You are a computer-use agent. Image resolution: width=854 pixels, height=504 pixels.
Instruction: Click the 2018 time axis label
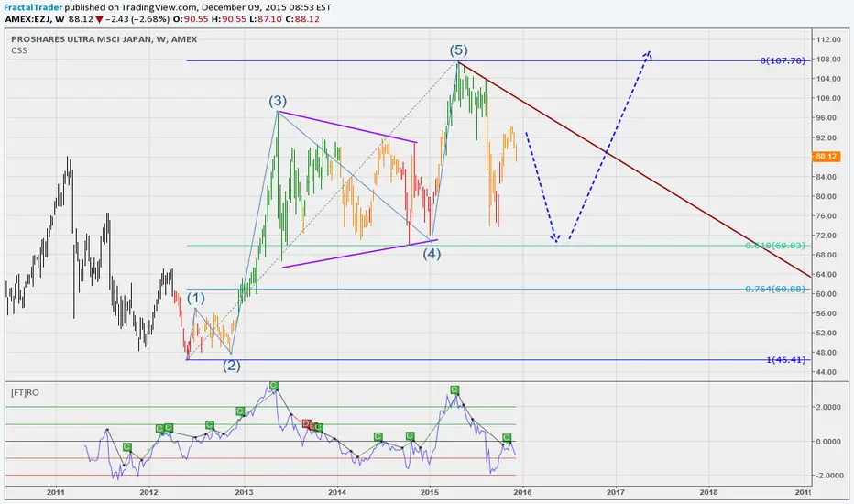[x=708, y=493]
